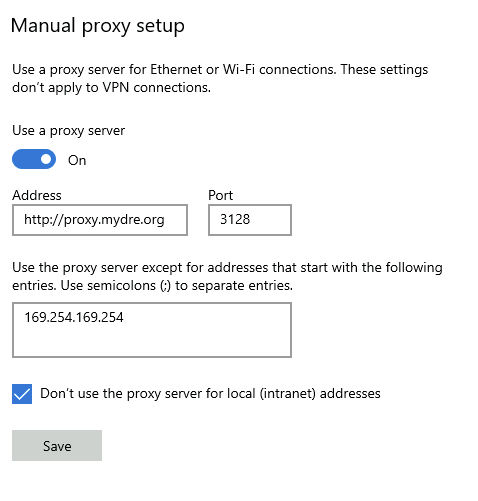Click empty space below the 169.254.169.254 entry
Image resolution: width=478 pixels, height=501 pixels.
coord(152,342)
